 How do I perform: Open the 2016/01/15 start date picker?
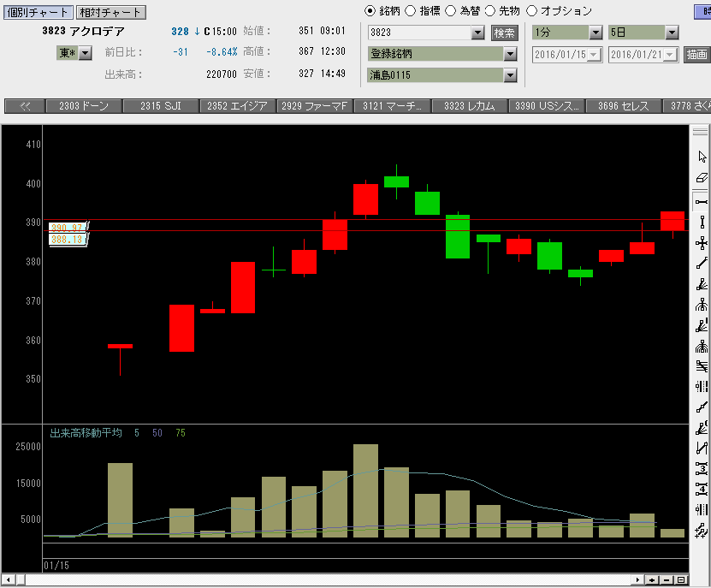(595, 55)
